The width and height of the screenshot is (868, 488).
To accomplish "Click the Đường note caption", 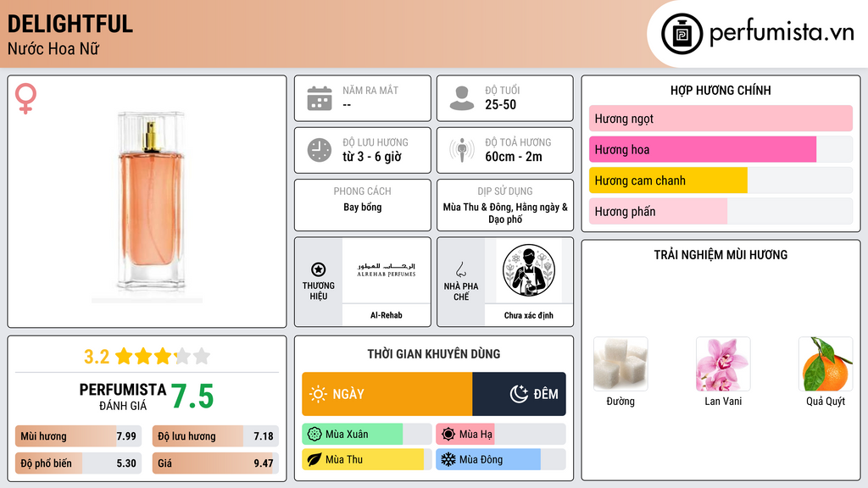I will pos(620,401).
